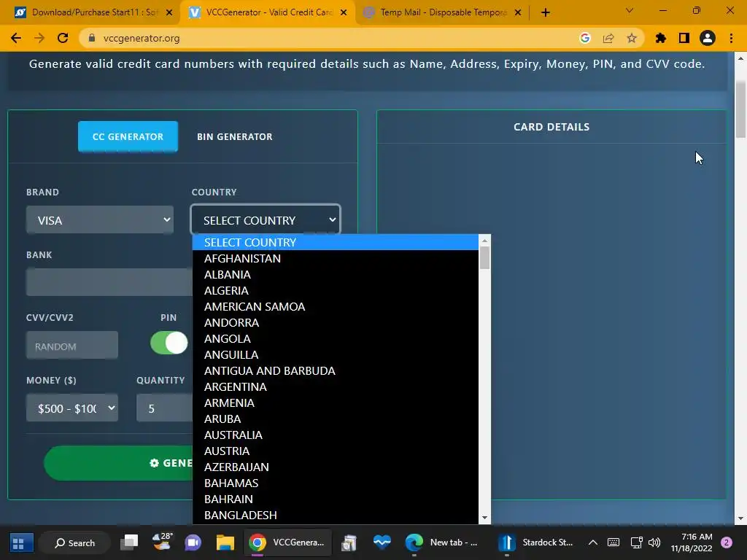This screenshot has height=560, width=747.
Task: Click the QUANTITY field showing 5
Action: coord(164,408)
